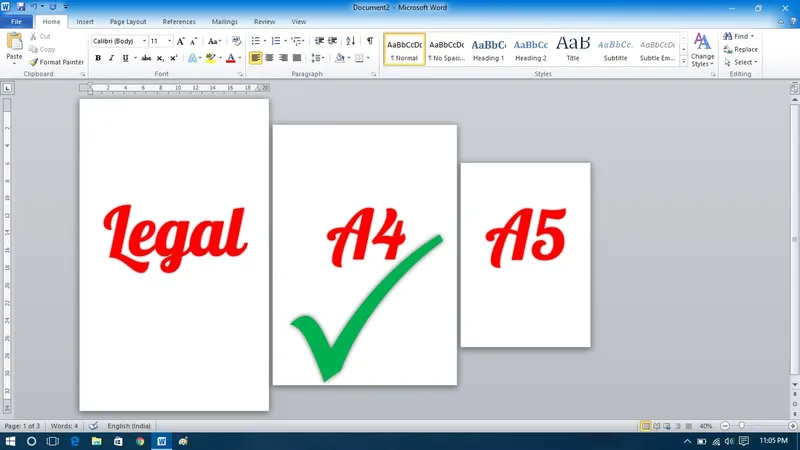Save document from Quick Access Toolbar
This screenshot has height=450, width=800.
[20, 7]
